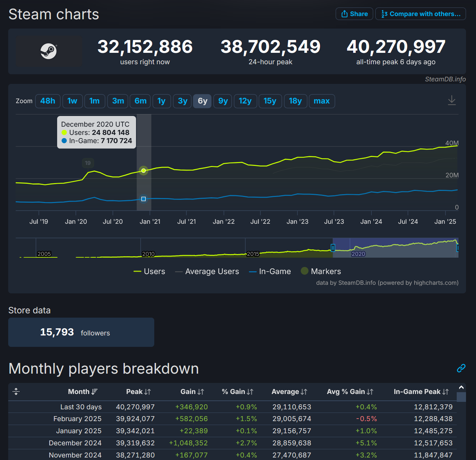Image resolution: width=476 pixels, height=460 pixels.
Task: Click the "Store data" heading
Action: pos(30,310)
